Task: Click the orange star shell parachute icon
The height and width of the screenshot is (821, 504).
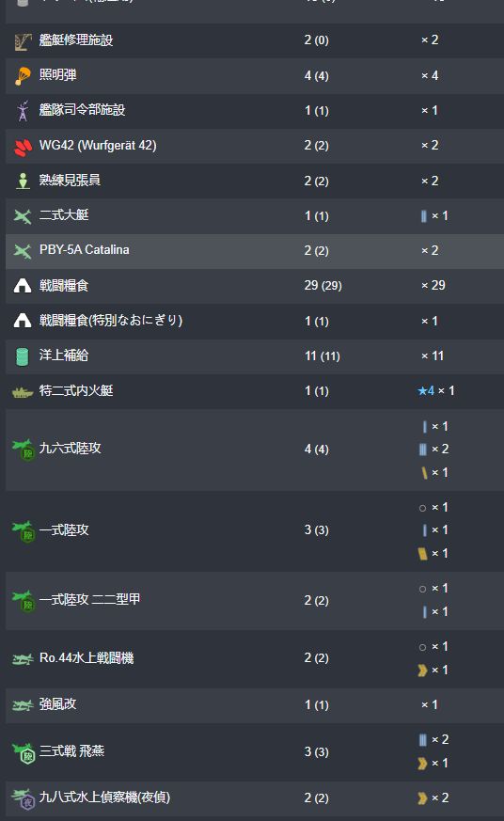Action: tap(23, 76)
